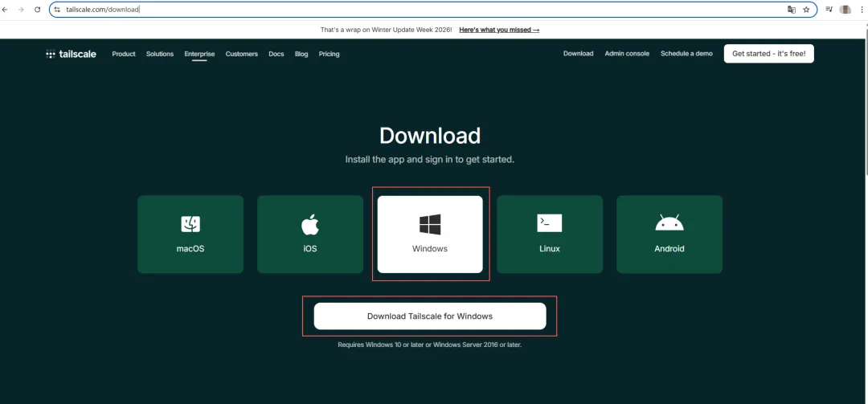Go to Customers page

[x=241, y=54]
